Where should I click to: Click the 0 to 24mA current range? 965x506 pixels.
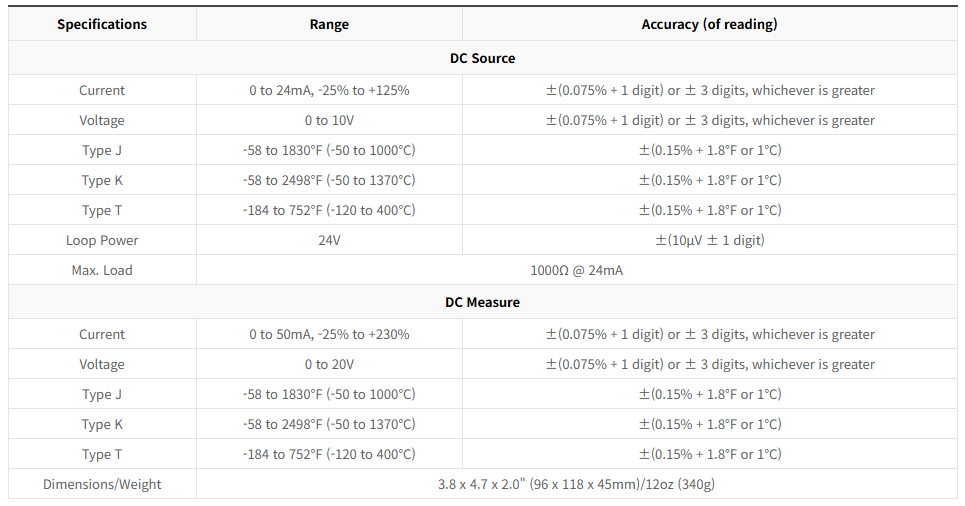pyautogui.click(x=329, y=90)
